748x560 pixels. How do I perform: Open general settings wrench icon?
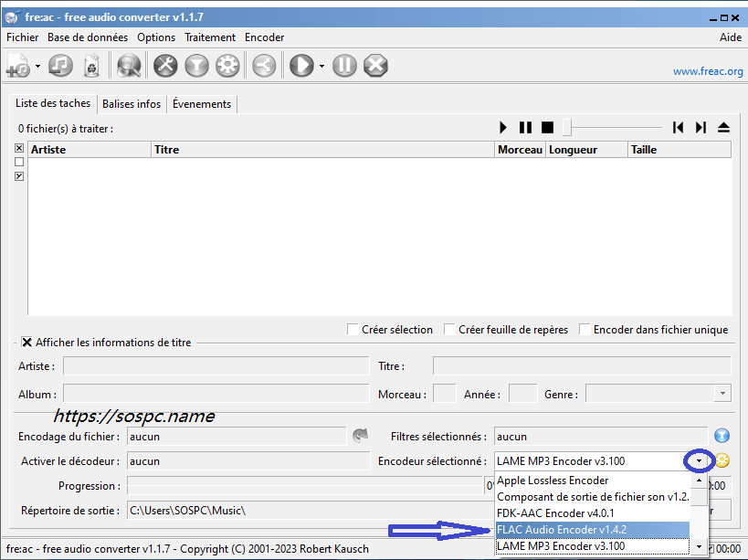165,66
